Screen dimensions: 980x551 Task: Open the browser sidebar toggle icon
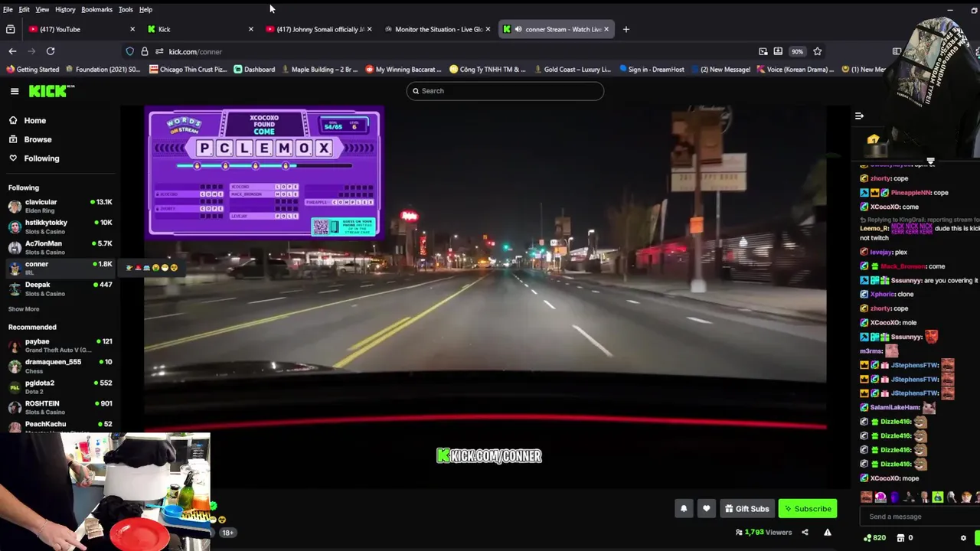(897, 51)
